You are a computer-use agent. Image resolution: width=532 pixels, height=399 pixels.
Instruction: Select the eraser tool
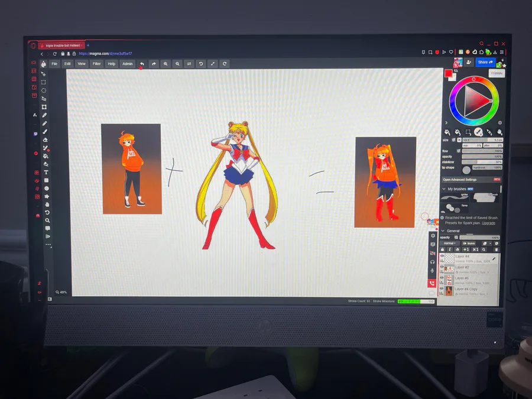click(x=45, y=140)
